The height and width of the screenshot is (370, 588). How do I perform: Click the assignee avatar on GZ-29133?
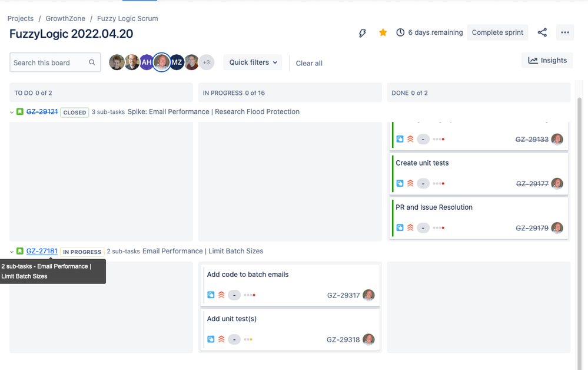pyautogui.click(x=557, y=139)
